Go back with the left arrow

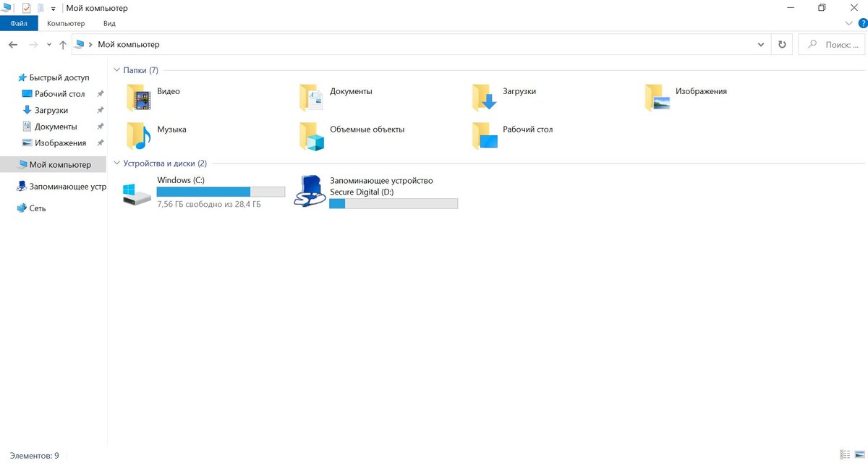point(13,45)
